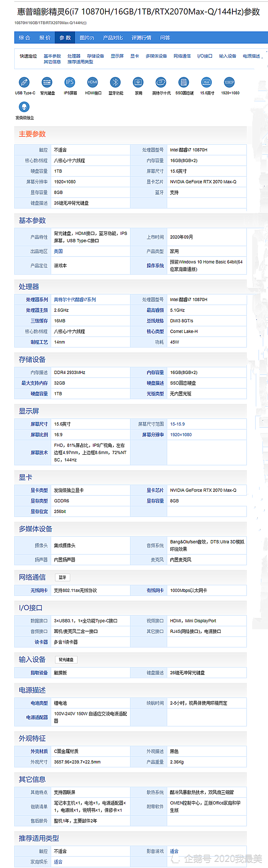
Task: Open the 问答 tab
Action: 165,38
